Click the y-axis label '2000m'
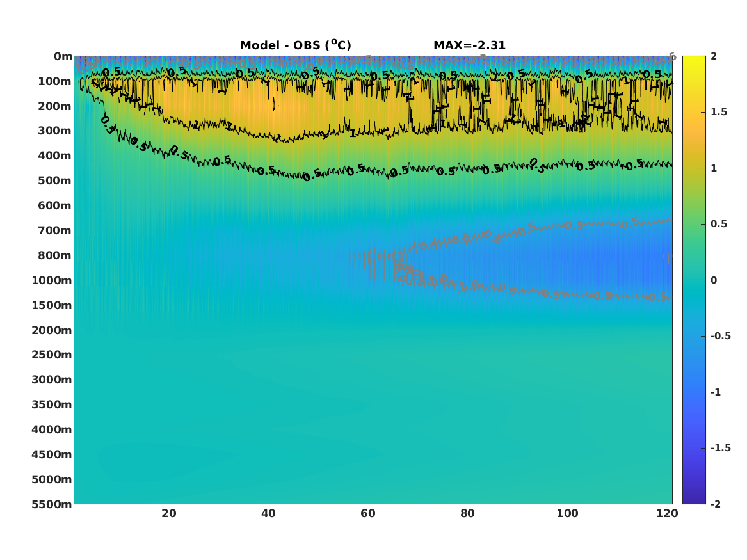 pos(52,330)
